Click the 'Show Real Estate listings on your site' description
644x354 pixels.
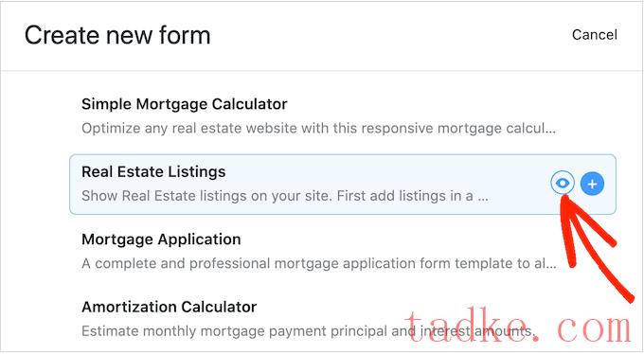point(285,196)
